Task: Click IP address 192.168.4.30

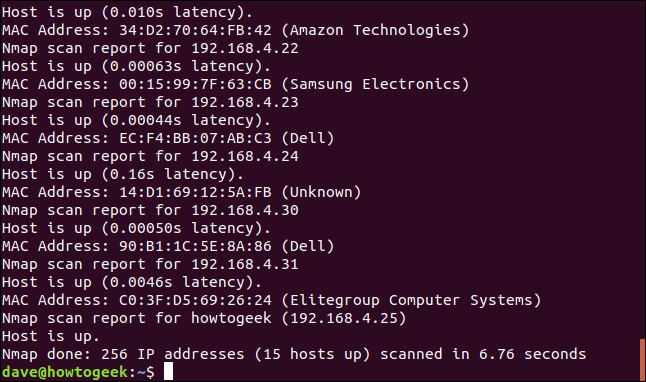Action: pos(245,210)
